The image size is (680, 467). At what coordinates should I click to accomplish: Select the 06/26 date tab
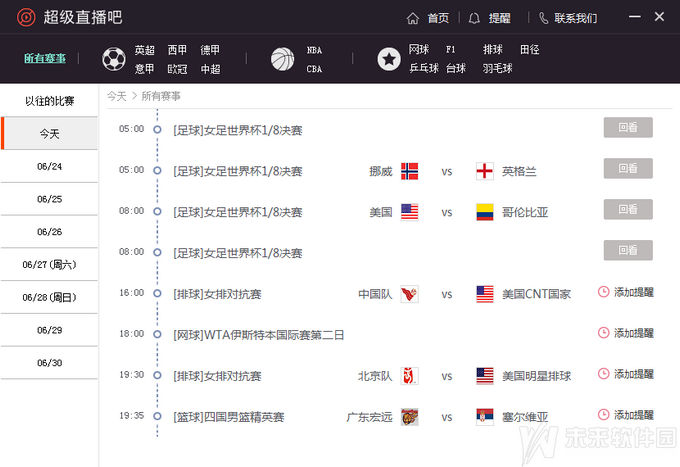[49, 232]
